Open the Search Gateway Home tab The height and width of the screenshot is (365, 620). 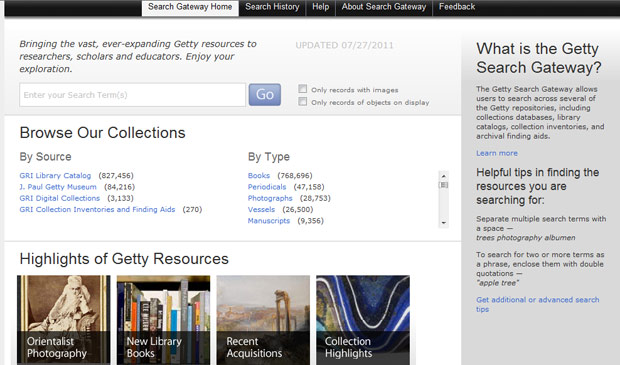190,8
